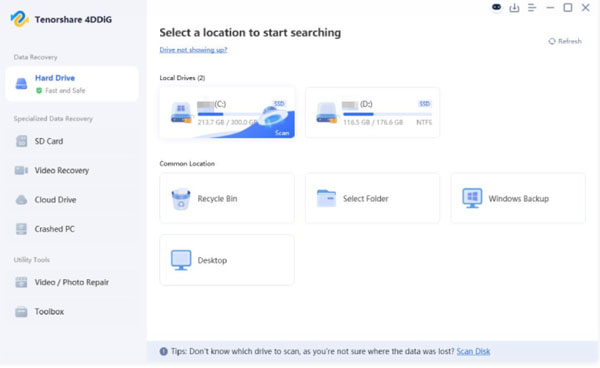
Task: Open Video / Photo Repair tool
Action: click(72, 282)
